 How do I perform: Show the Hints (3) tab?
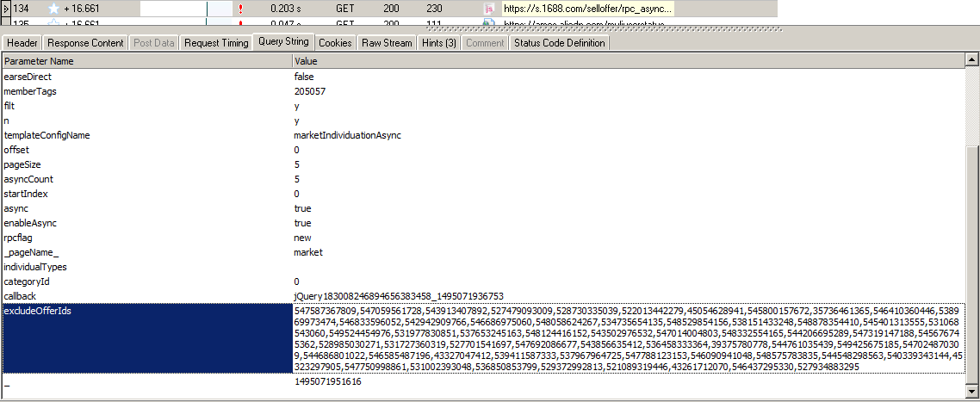pyautogui.click(x=439, y=42)
